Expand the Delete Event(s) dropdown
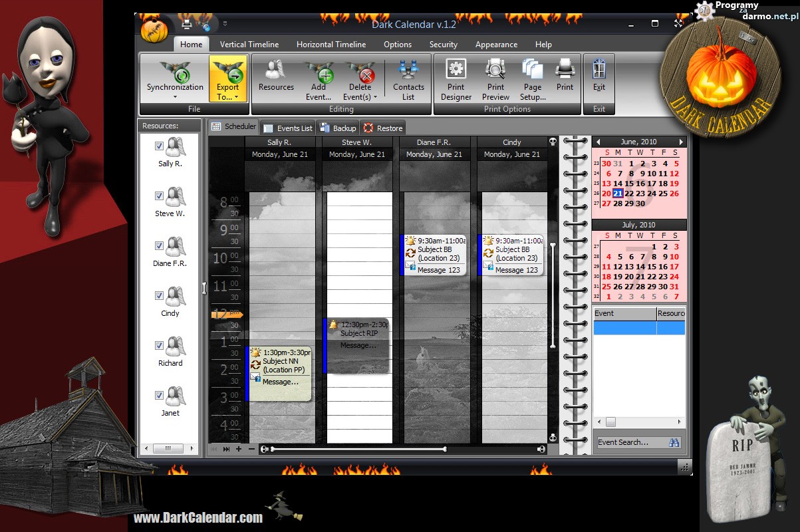The width and height of the screenshot is (800, 532). point(375,97)
